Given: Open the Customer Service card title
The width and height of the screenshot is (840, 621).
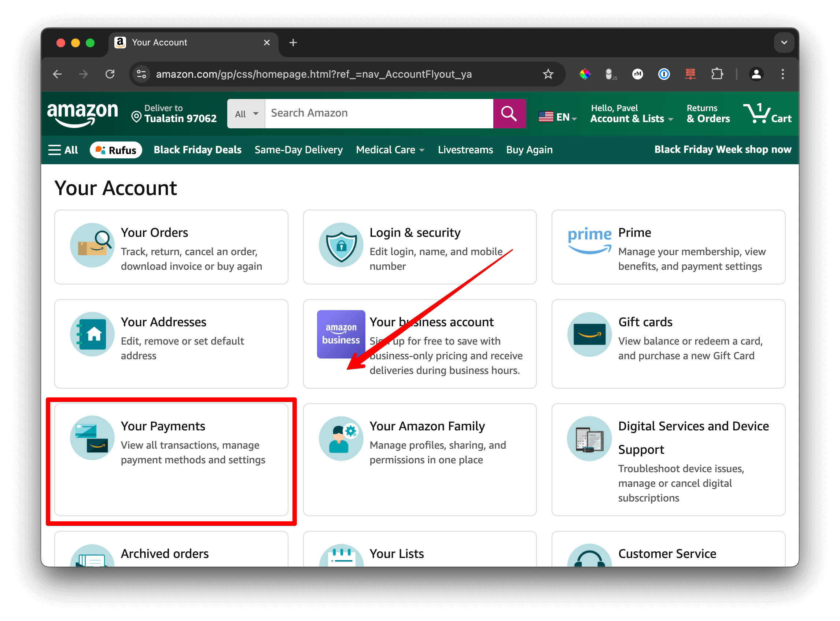Looking at the screenshot, I should click(667, 554).
